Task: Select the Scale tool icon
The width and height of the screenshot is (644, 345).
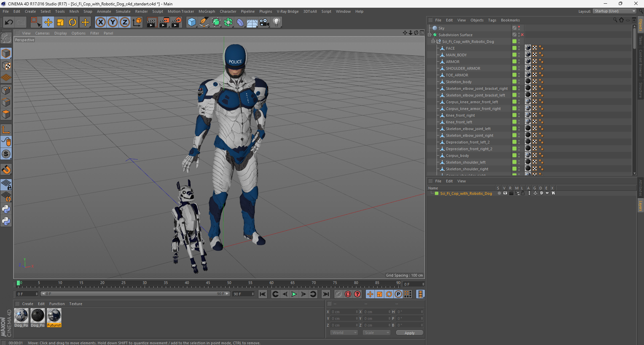Action: 60,22
